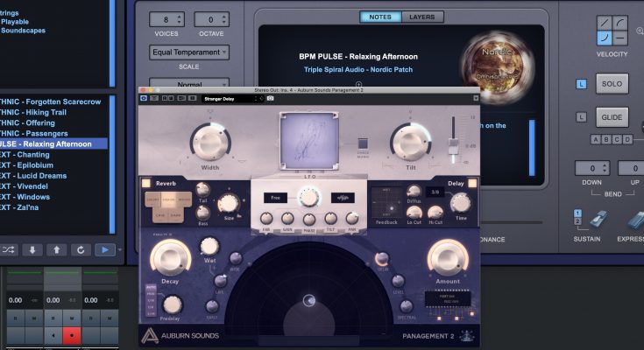Click the previous preset down arrow
Viewport: 644px width, 350px height.
tap(32, 249)
